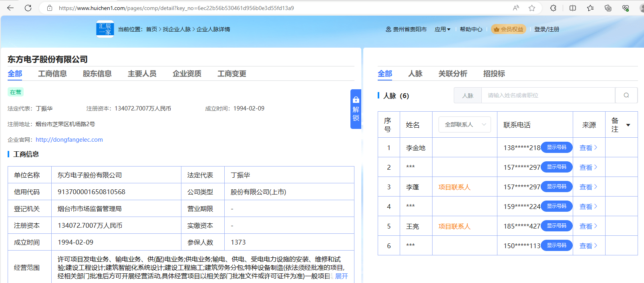The height and width of the screenshot is (283, 644).
Task: Click the 参保人数 value 1373
Action: pyautogui.click(x=238, y=243)
